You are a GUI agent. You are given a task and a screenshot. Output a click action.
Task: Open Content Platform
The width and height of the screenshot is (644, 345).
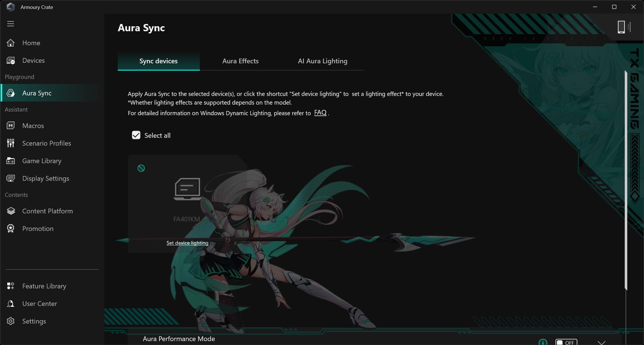coord(47,211)
